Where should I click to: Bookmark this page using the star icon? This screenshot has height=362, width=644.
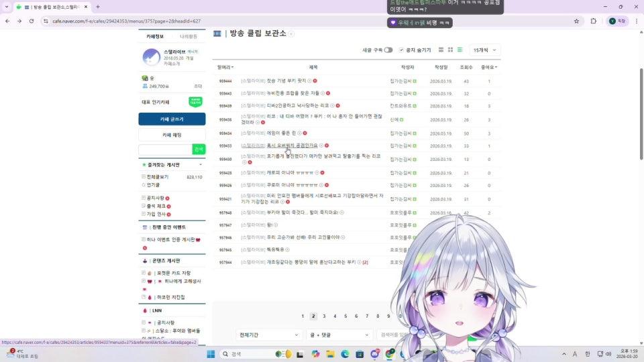point(576,21)
